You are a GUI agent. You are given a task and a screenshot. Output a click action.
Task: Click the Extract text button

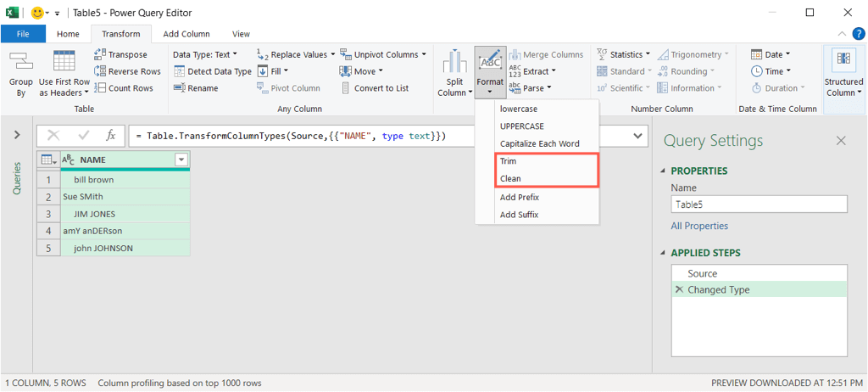click(x=531, y=71)
